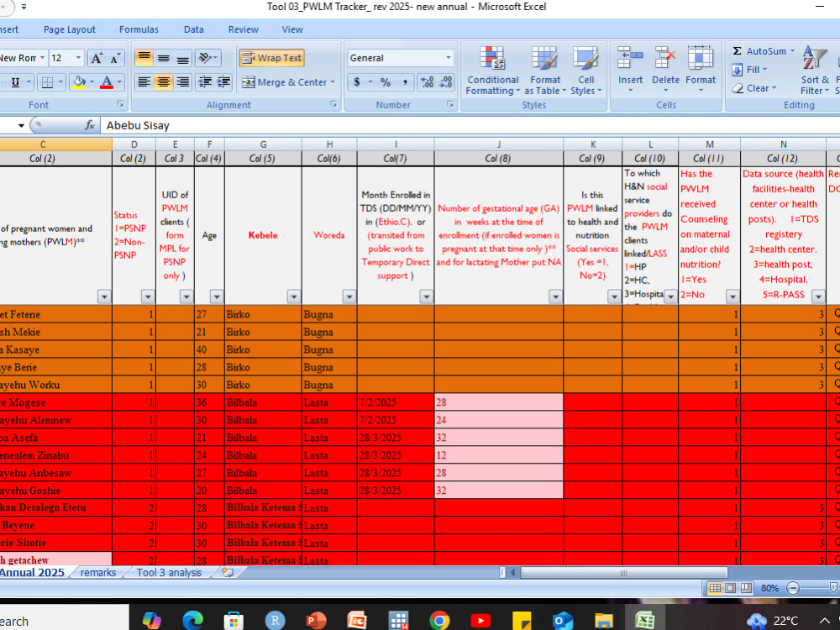Click Increase Decimal icon

click(427, 82)
